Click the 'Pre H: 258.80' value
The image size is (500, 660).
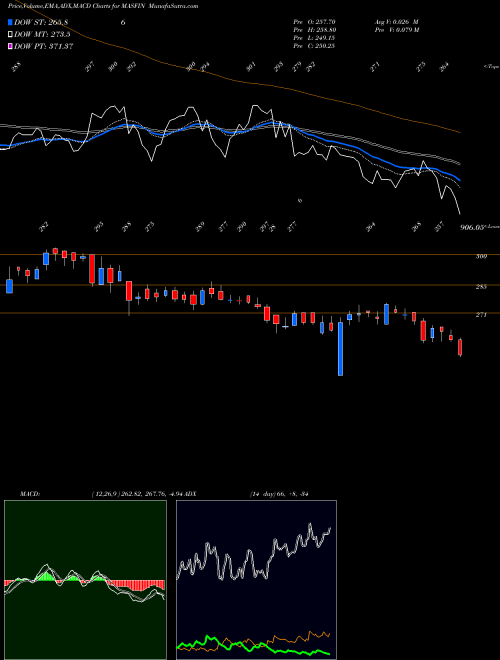pyautogui.click(x=314, y=30)
